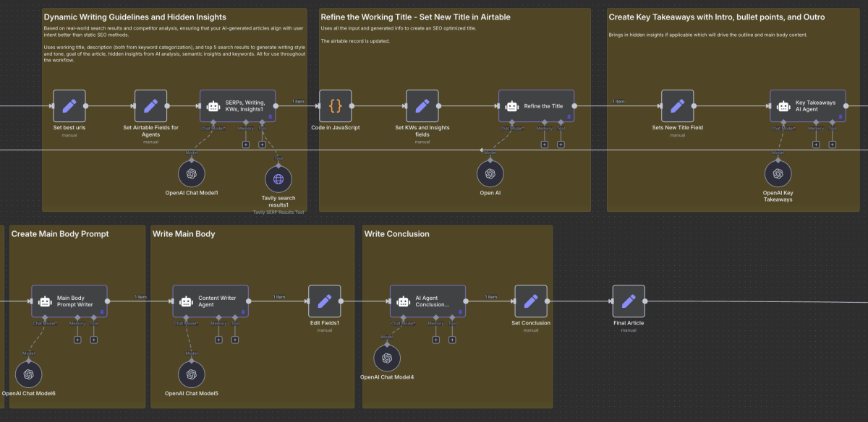Unpin data on the Refine the Title agent
868x422 pixels.
click(569, 117)
